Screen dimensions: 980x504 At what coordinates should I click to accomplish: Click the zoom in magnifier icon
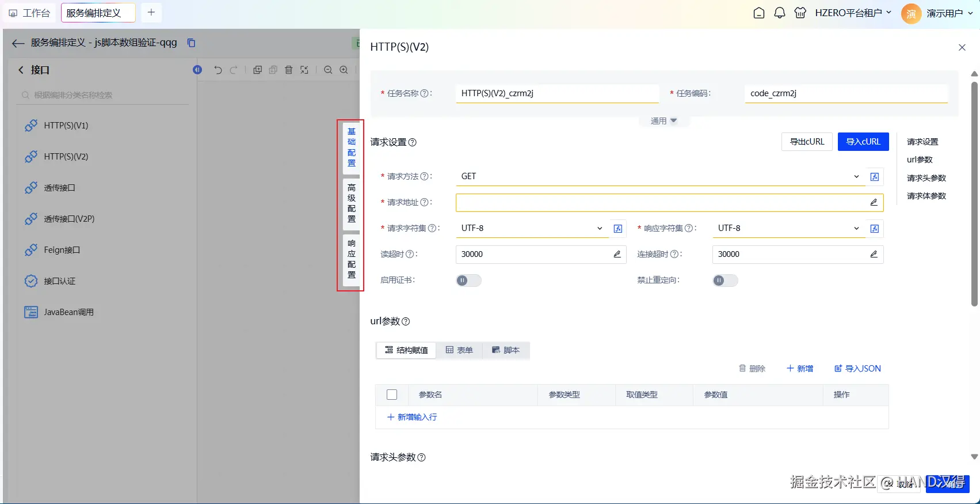(x=344, y=70)
